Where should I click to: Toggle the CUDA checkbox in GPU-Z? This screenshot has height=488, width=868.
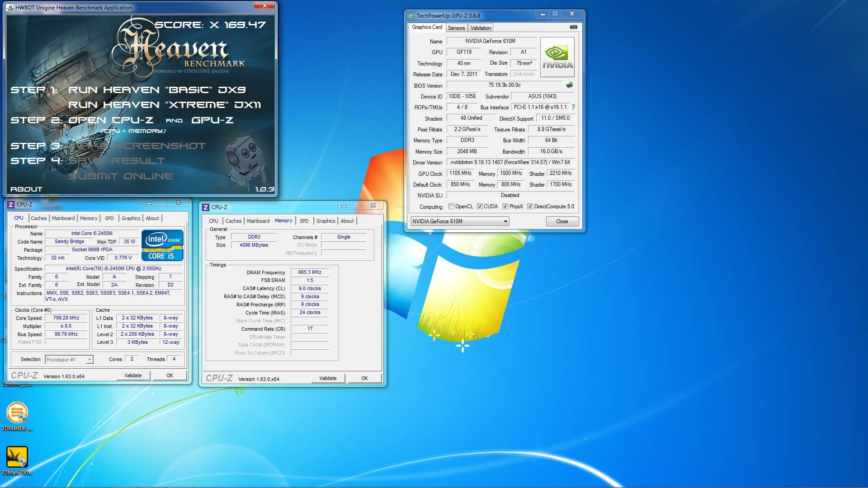click(480, 206)
